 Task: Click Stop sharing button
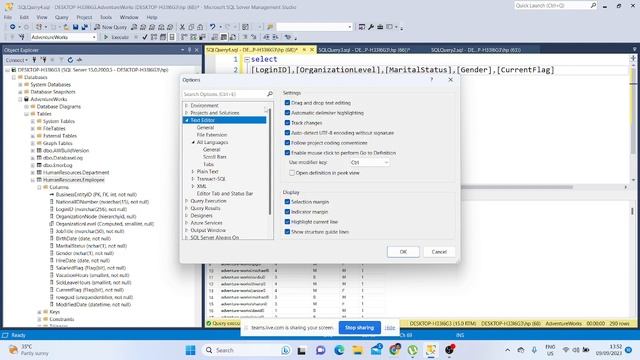[x=359, y=328]
